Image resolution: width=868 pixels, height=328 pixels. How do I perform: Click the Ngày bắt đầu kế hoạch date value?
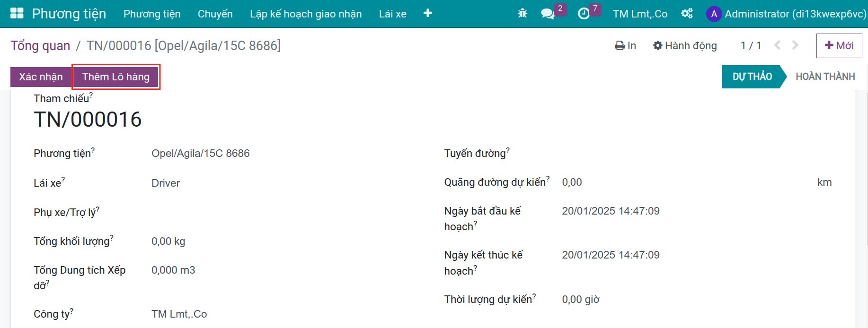[x=611, y=211]
